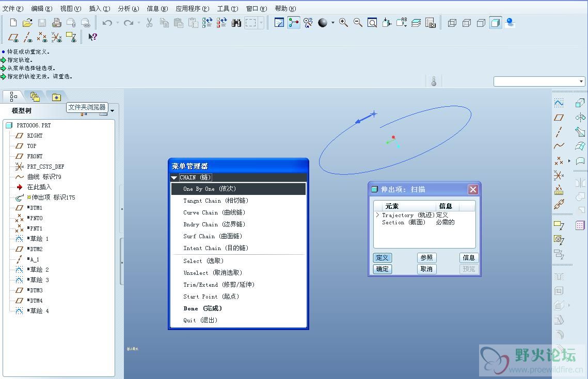The image size is (588, 379).
Task: Open the redo history dropdown arrow
Action: coord(139,23)
